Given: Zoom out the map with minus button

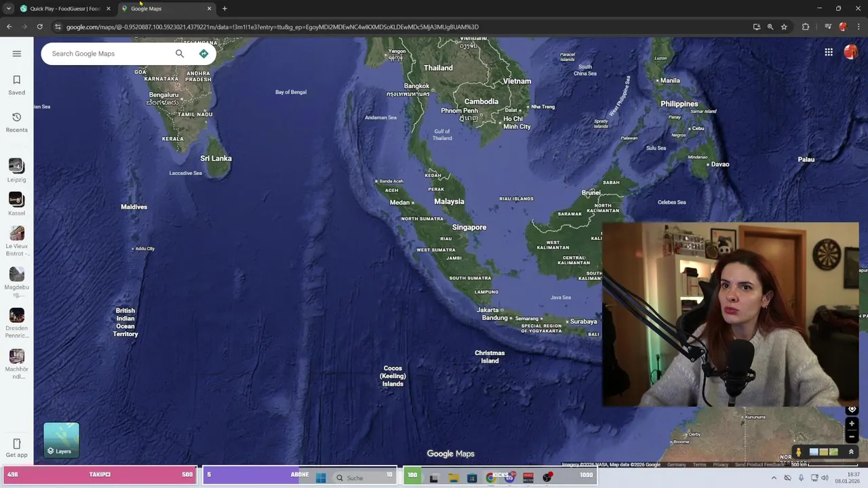Looking at the screenshot, I should (852, 436).
